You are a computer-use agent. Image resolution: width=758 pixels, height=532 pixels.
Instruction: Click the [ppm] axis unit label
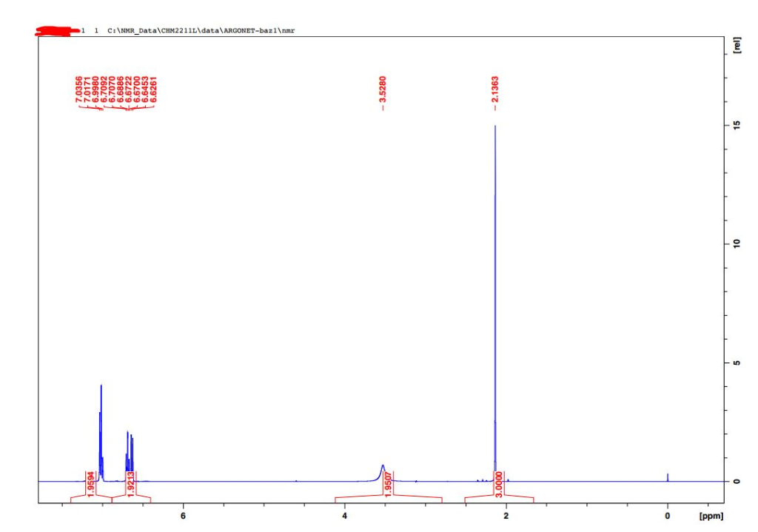pyautogui.click(x=711, y=516)
